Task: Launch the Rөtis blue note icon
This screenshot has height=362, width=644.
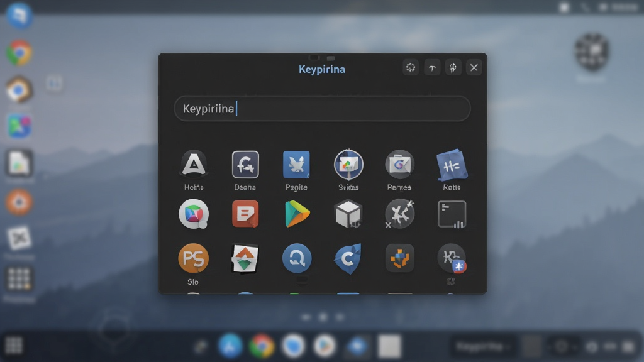Action: pos(452,165)
